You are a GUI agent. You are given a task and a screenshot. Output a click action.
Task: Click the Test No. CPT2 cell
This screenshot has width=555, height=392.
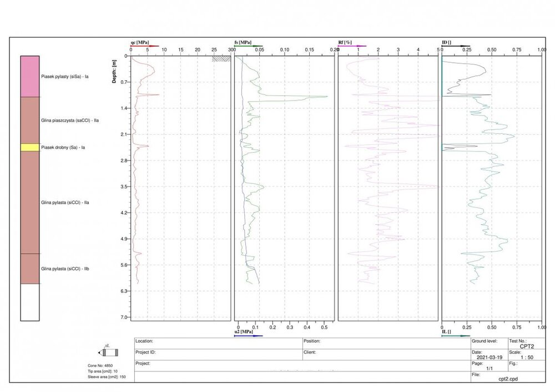tap(527, 345)
